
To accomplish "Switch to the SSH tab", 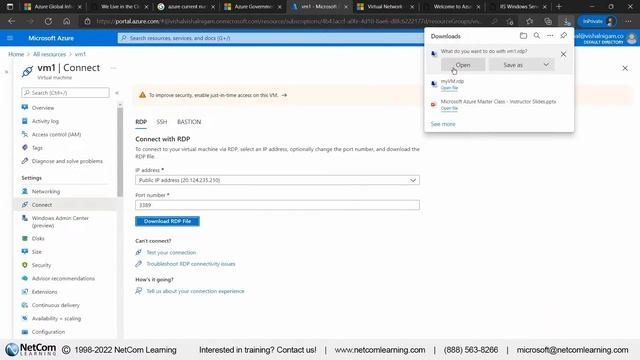I will coord(162,122).
